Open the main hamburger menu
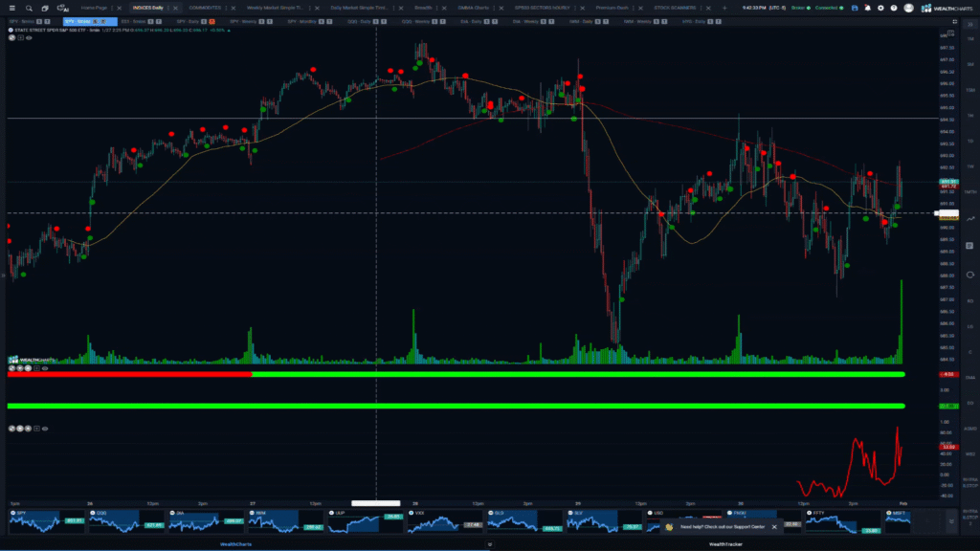980x551 pixels. (x=12, y=8)
